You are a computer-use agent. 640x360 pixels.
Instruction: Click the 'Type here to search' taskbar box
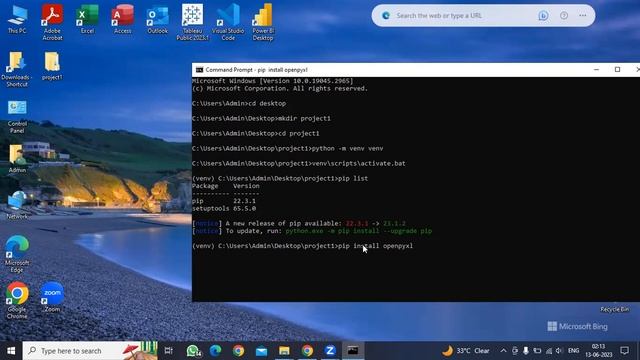point(90,351)
